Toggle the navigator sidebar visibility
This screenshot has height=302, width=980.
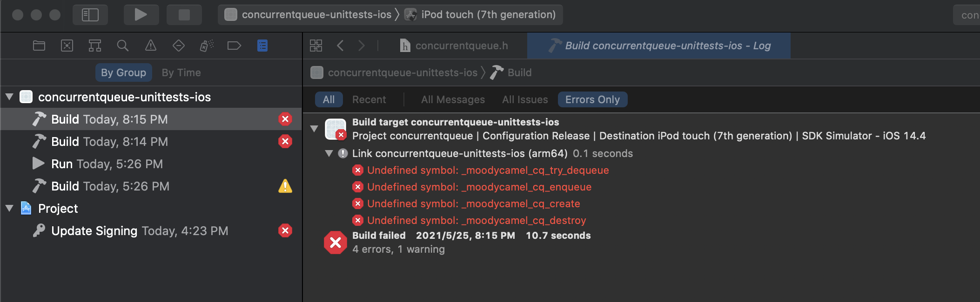[x=90, y=14]
